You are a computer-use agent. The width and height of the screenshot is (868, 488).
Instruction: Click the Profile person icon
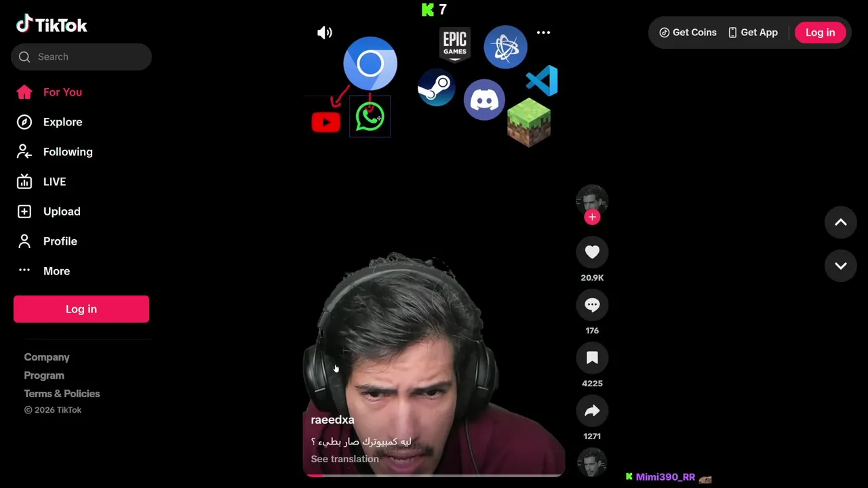[24, 241]
